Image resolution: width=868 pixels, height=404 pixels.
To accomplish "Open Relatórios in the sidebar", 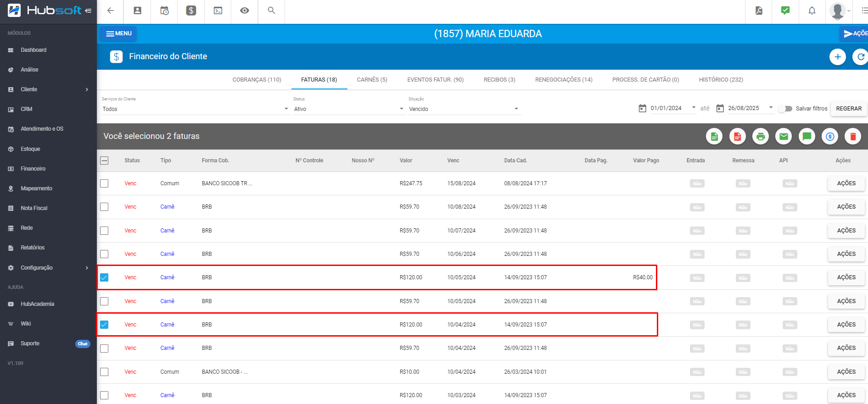I will pyautogui.click(x=33, y=248).
